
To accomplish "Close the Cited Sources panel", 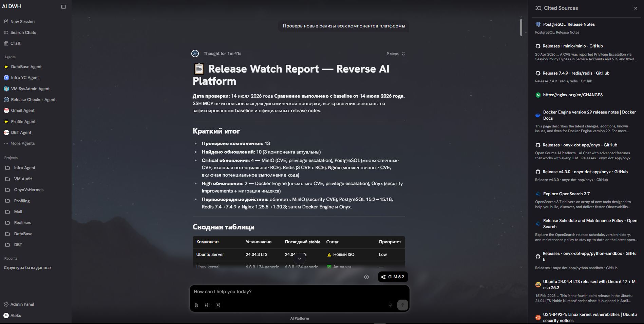I will click(x=636, y=8).
